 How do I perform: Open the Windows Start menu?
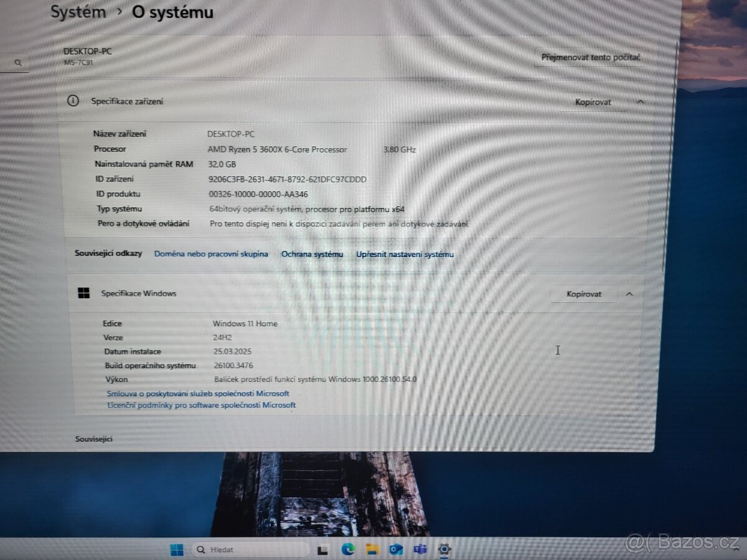click(x=177, y=550)
